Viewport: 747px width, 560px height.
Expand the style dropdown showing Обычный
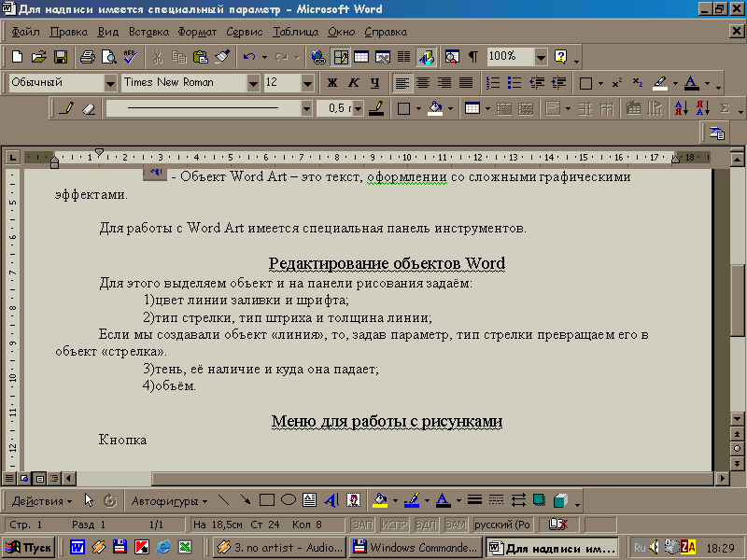coord(110,83)
